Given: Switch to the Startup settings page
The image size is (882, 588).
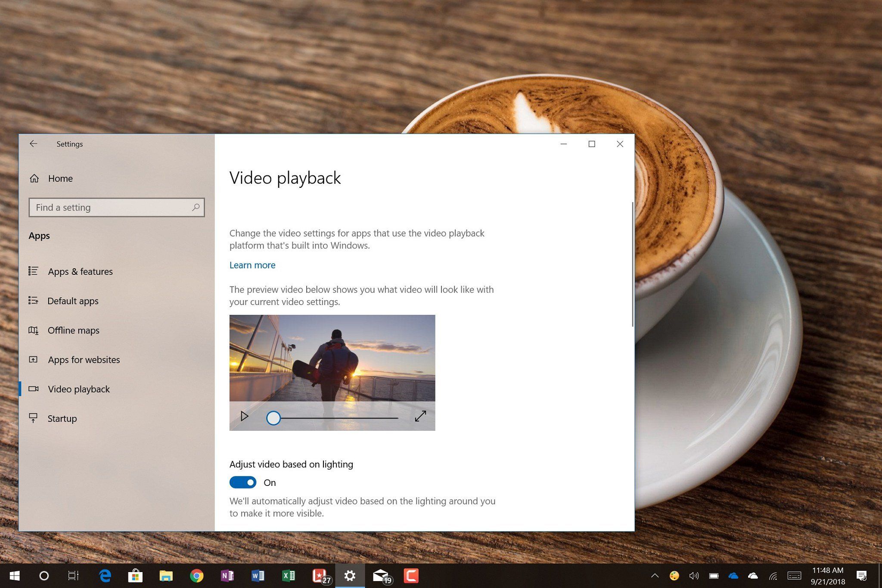Looking at the screenshot, I should click(62, 418).
